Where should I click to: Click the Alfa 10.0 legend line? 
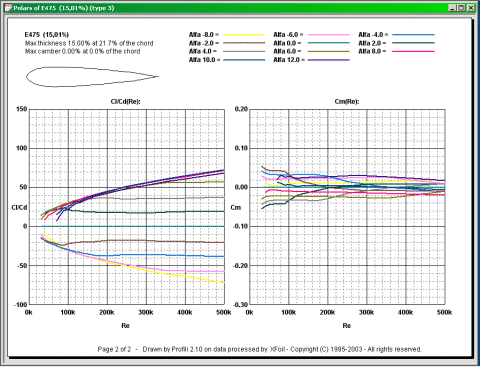click(x=244, y=60)
